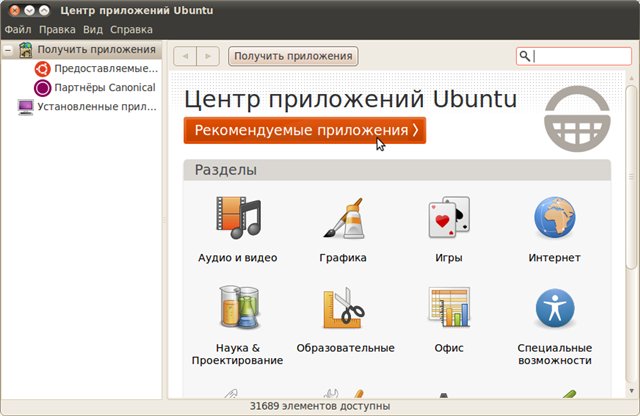Open the Специальные возможности accessibility icon

(555, 308)
